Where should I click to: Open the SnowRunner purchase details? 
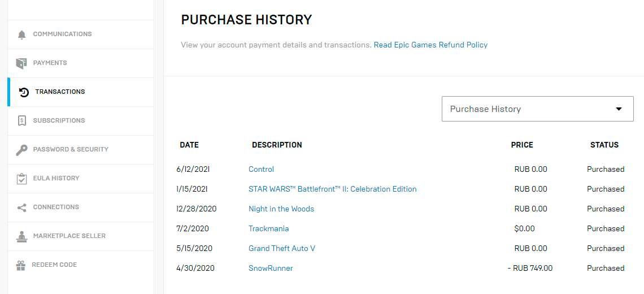tap(271, 268)
